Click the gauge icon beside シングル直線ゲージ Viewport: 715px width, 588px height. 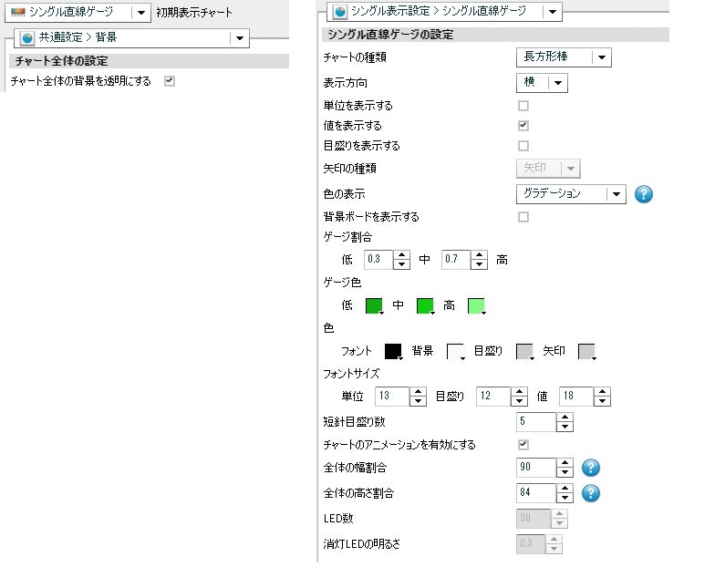pos(18,13)
